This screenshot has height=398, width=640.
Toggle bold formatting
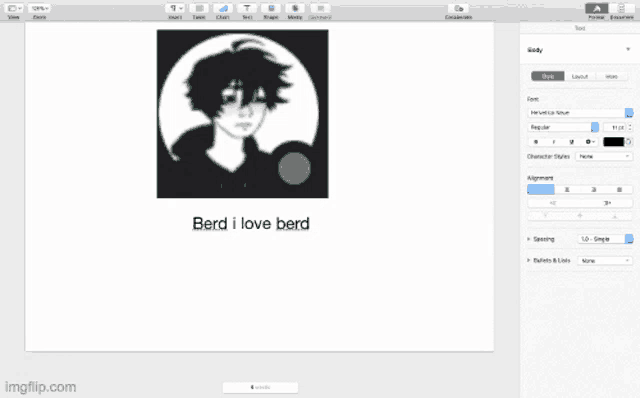536,142
